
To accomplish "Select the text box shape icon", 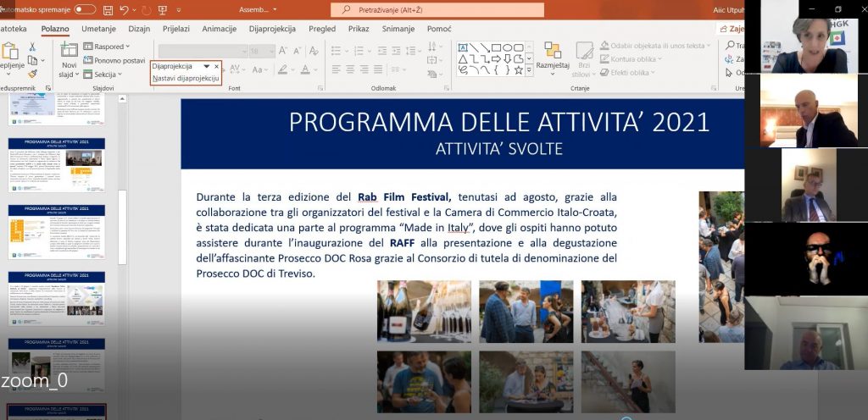I will [463, 47].
